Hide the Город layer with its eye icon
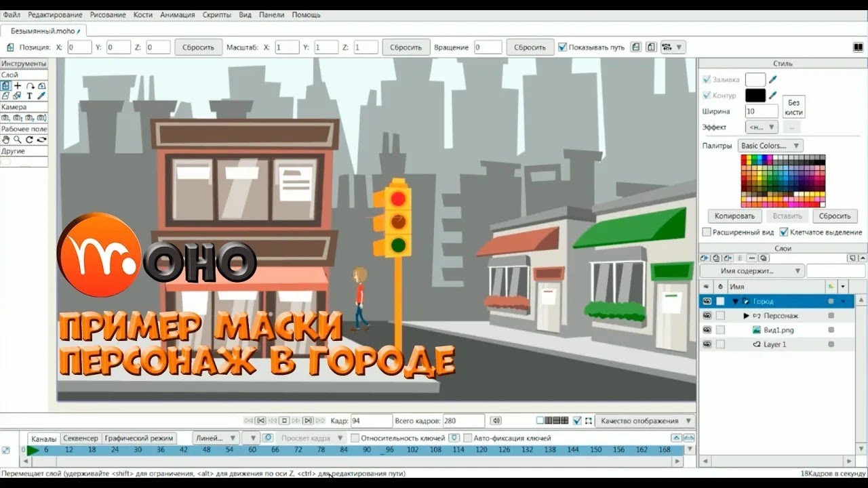 tap(707, 301)
